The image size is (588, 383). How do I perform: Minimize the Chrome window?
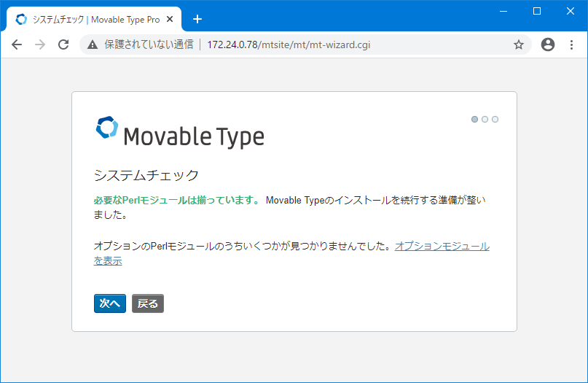click(503, 11)
